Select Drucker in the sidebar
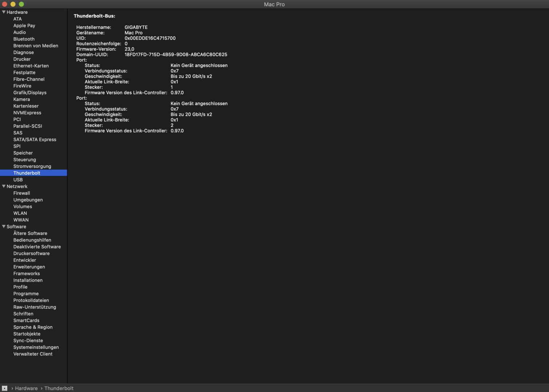The width and height of the screenshot is (549, 392). (x=22, y=59)
